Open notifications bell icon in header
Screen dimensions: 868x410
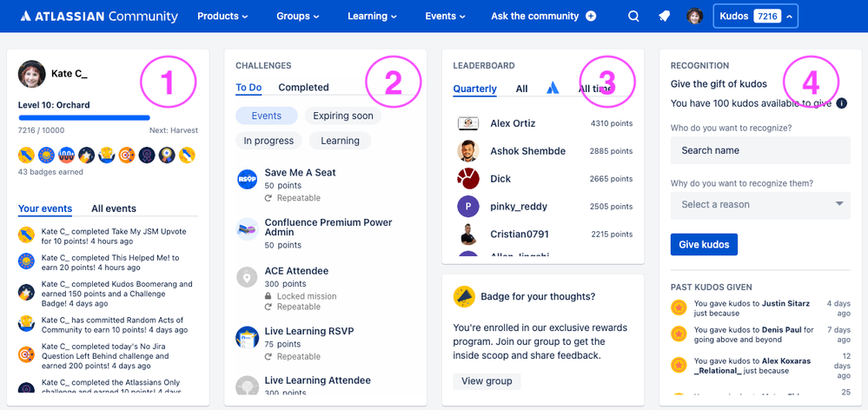click(x=665, y=16)
